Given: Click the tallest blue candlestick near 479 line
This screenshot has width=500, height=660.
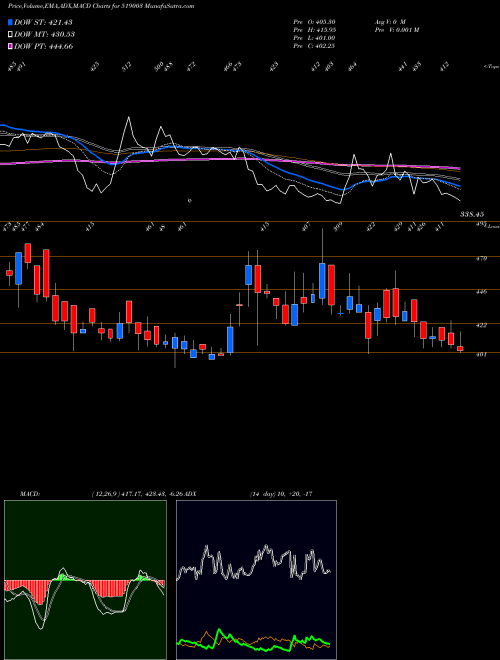Looking at the screenshot, I should click(x=322, y=280).
